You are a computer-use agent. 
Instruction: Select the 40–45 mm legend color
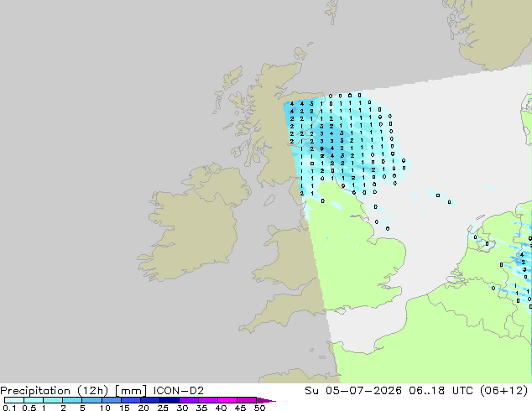[x=227, y=400]
